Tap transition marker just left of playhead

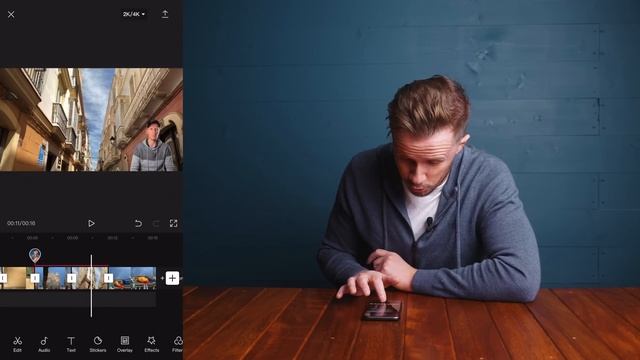[71, 278]
